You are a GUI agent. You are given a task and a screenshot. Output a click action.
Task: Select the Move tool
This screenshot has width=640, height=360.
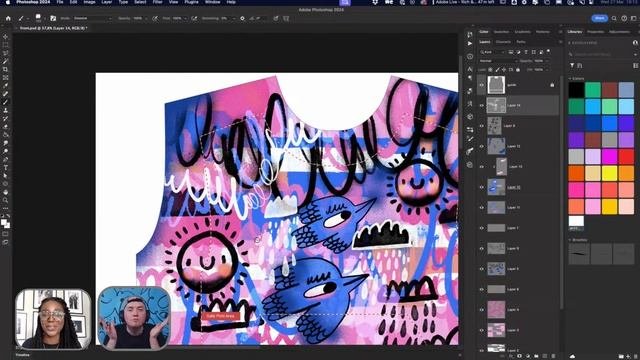pyautogui.click(x=5, y=36)
